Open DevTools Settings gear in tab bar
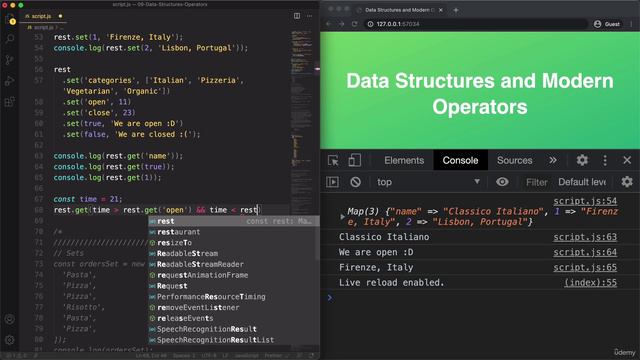 [x=582, y=160]
